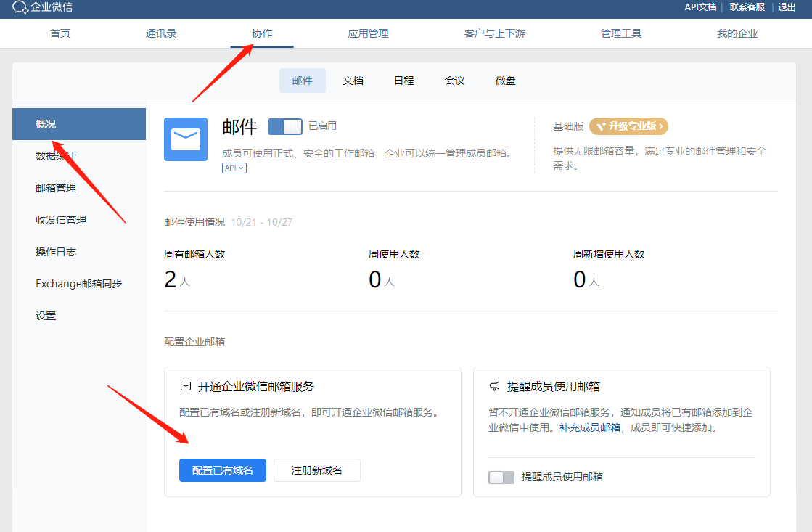Open the 我的企业 navigation tab
The height and width of the screenshot is (532, 812).
(737, 33)
